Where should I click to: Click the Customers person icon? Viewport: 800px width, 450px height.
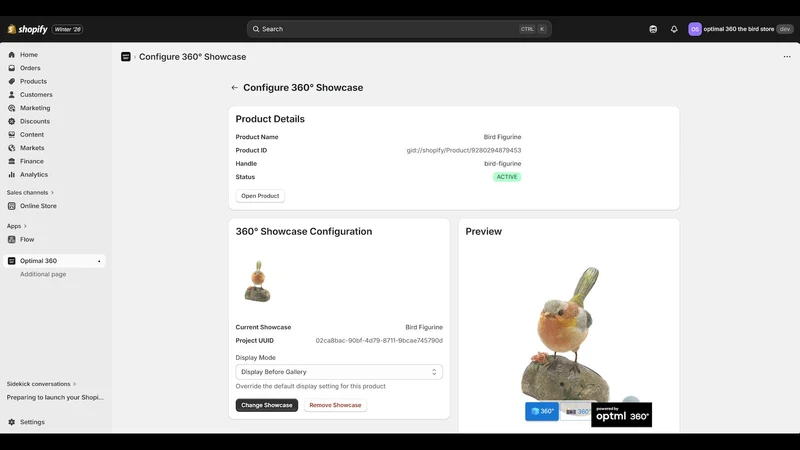pos(12,94)
